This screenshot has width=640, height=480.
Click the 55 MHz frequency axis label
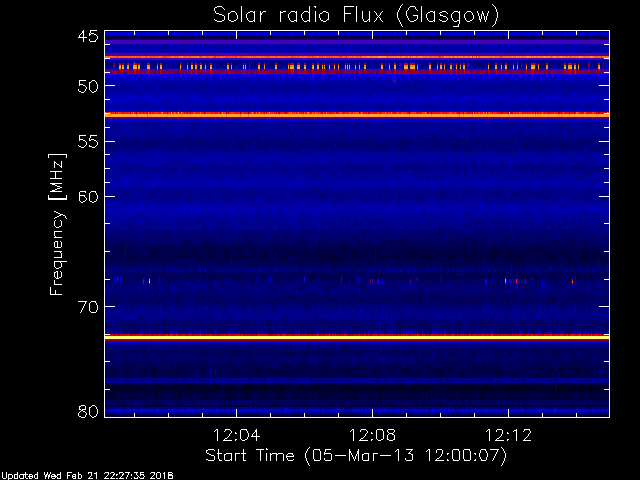click(x=88, y=142)
